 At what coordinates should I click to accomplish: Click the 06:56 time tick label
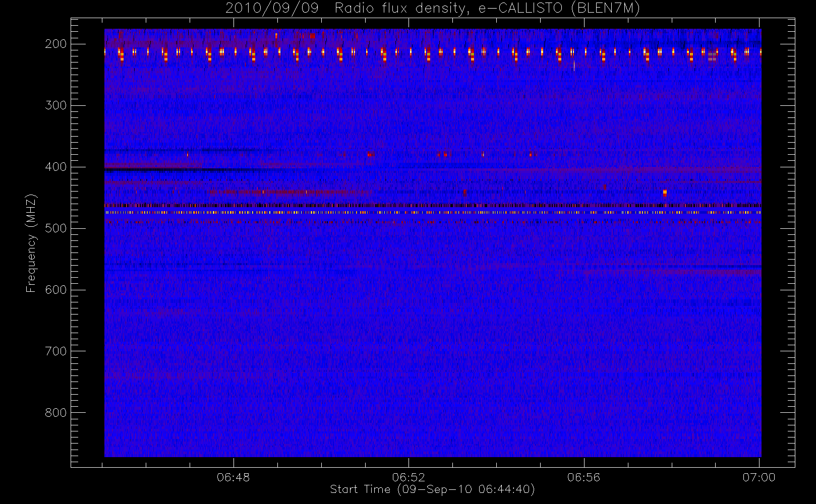tap(584, 477)
